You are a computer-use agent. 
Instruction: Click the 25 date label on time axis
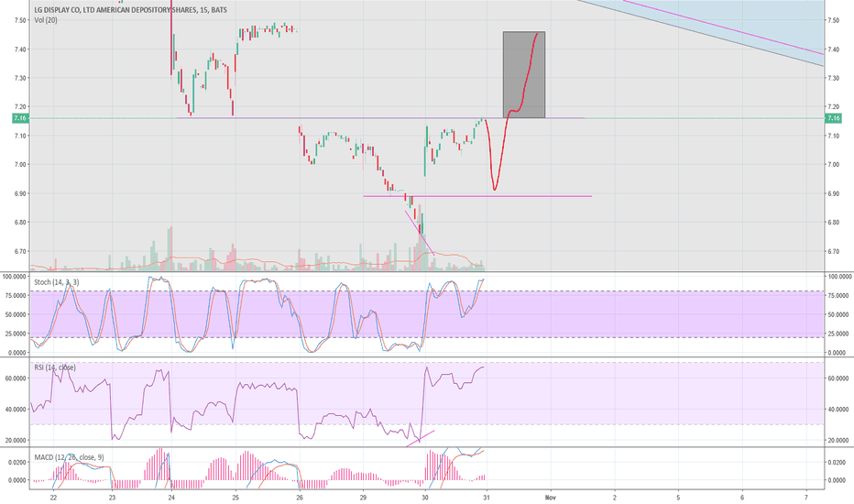coord(235,498)
